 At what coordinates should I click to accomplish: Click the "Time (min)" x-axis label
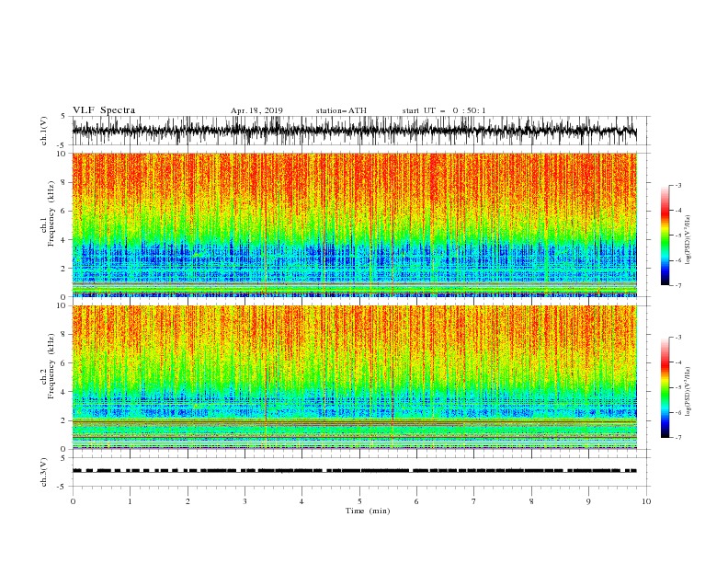[368, 511]
